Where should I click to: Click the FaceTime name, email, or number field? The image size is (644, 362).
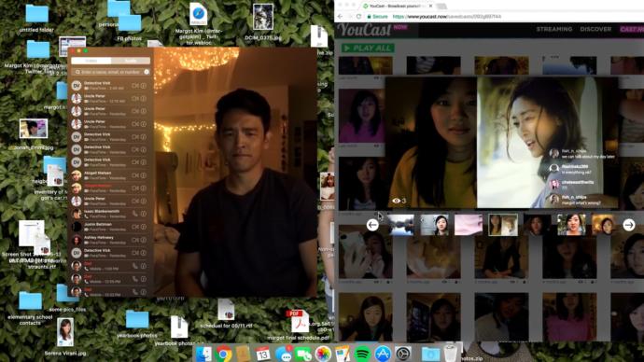pos(111,72)
